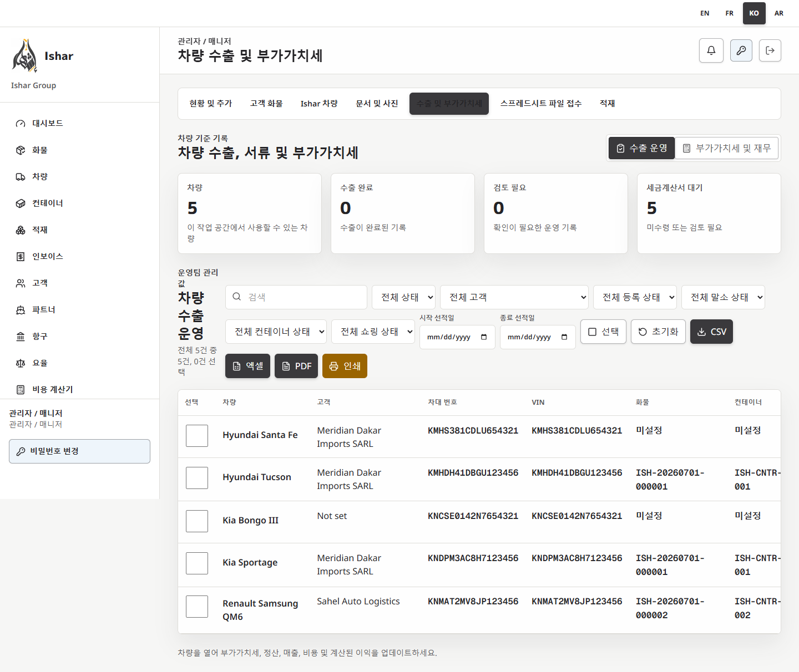This screenshot has width=799, height=672.
Task: Click printer icon on 인쇄 button
Action: pyautogui.click(x=333, y=366)
